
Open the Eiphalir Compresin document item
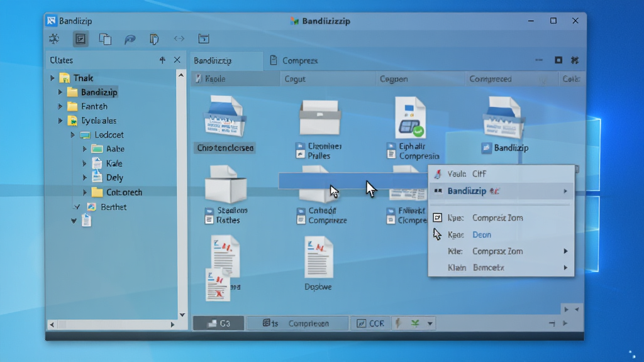[412, 128]
